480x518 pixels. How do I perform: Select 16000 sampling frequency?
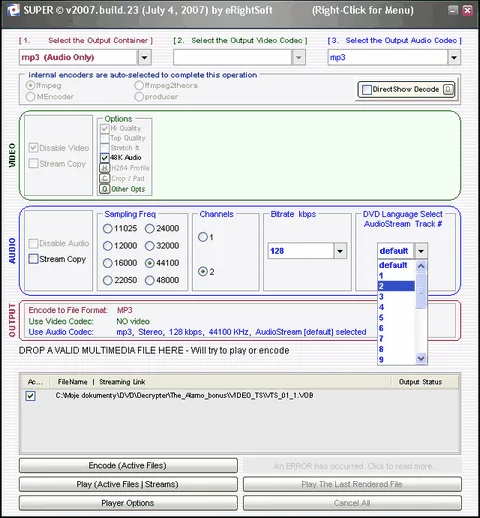point(107,263)
